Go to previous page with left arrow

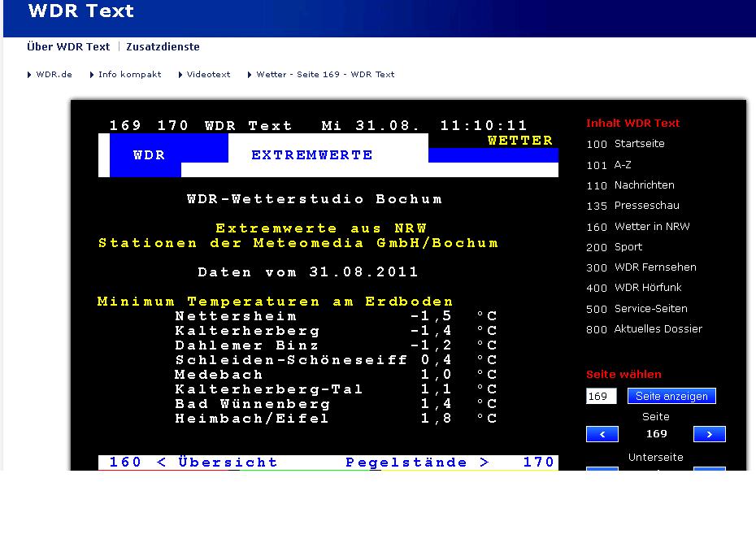(602, 434)
